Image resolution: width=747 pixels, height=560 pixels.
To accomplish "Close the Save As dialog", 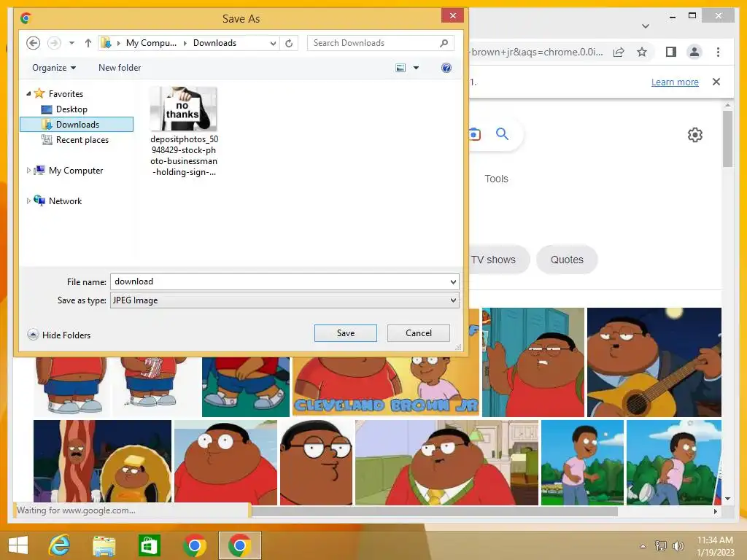I will coord(452,16).
